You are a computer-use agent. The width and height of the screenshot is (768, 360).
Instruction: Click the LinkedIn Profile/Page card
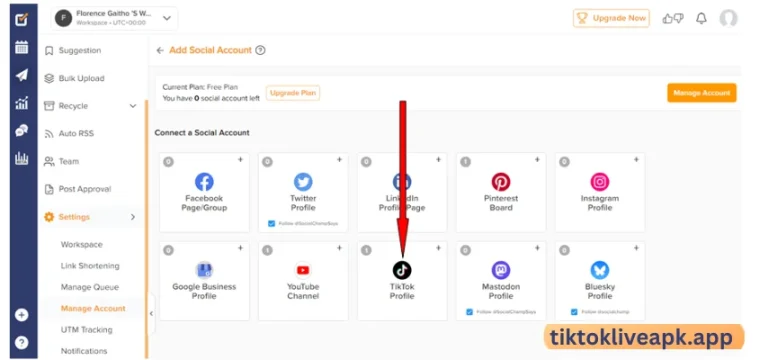click(402, 192)
